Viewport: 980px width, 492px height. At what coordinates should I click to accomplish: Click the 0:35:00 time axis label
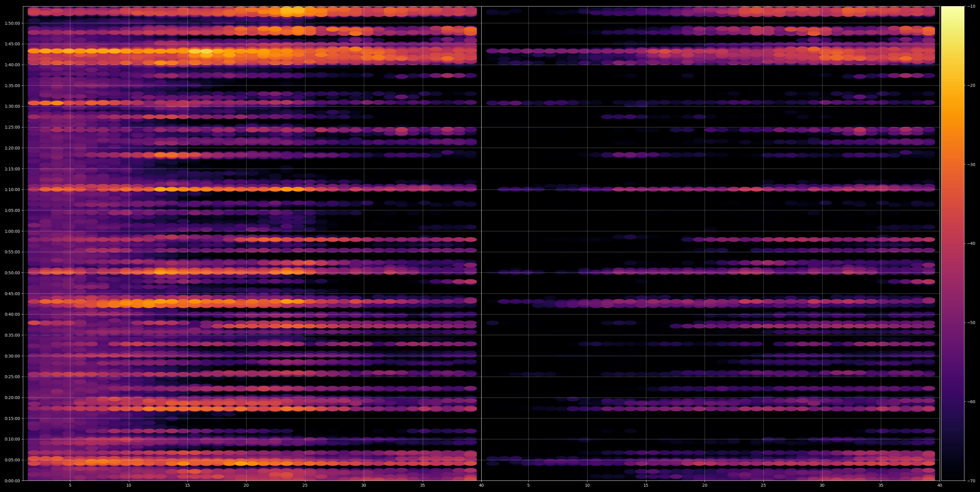(12, 335)
